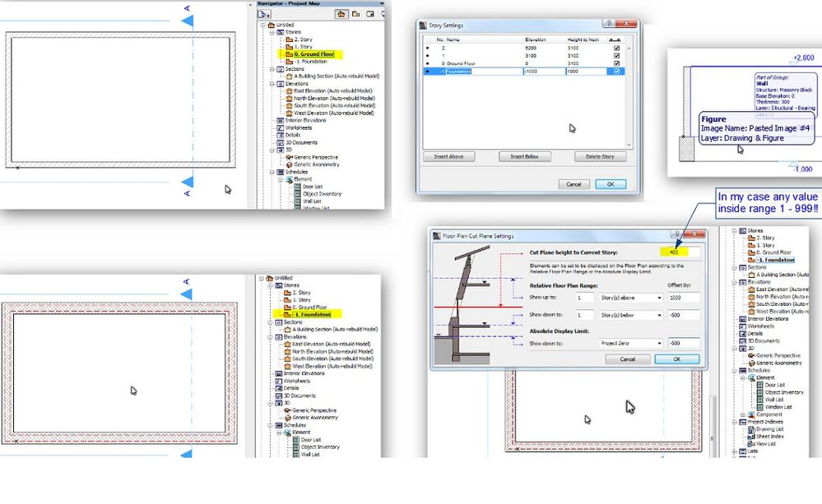Click A Building Section icon in titled Project Map navigator

coord(289,76)
